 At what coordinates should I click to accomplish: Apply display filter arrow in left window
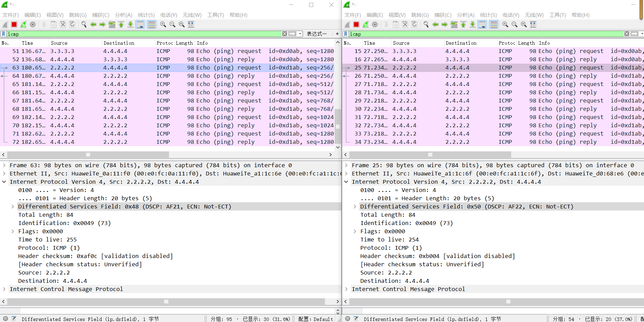coord(292,34)
